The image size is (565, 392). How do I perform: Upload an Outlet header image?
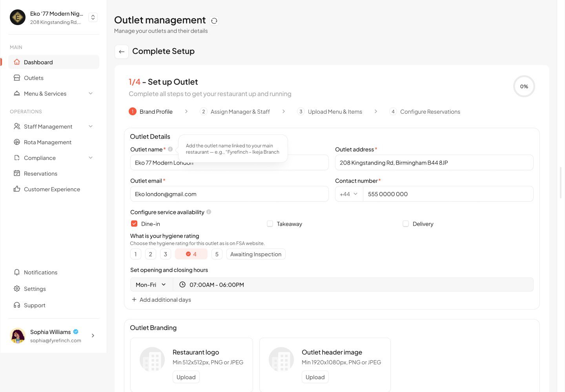tap(315, 377)
